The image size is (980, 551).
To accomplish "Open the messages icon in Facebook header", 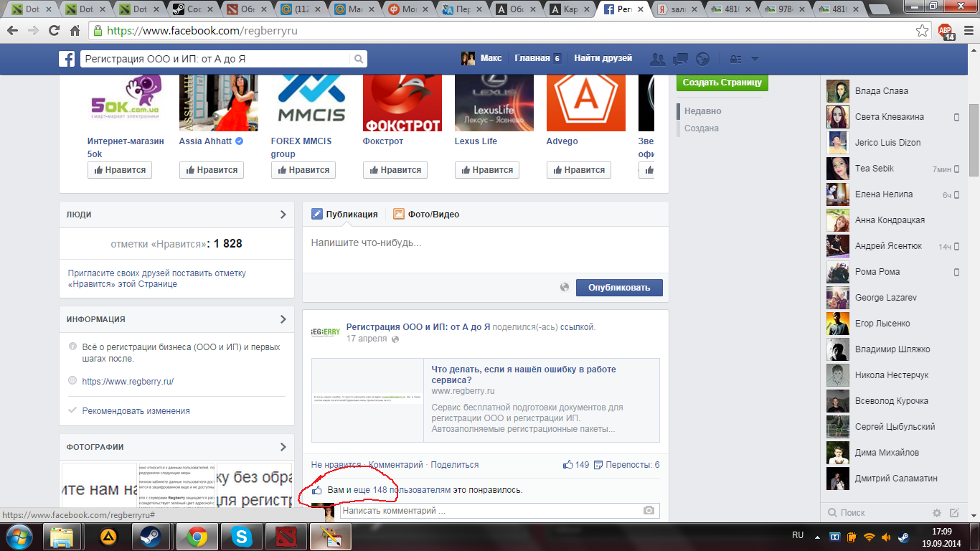I will click(680, 59).
